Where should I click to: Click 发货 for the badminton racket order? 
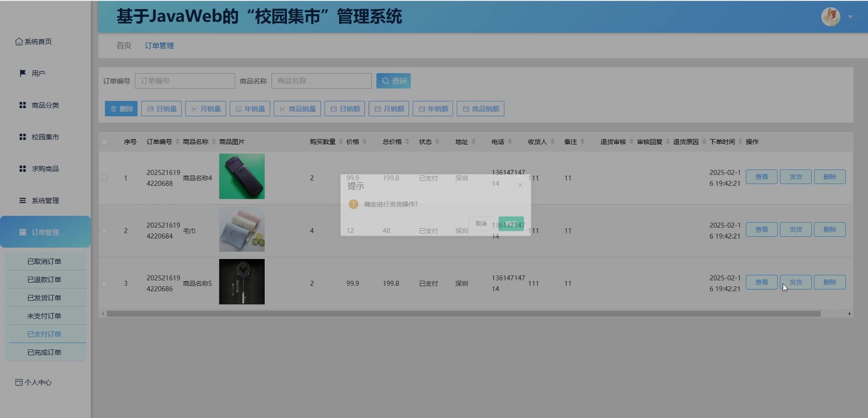[795, 282]
